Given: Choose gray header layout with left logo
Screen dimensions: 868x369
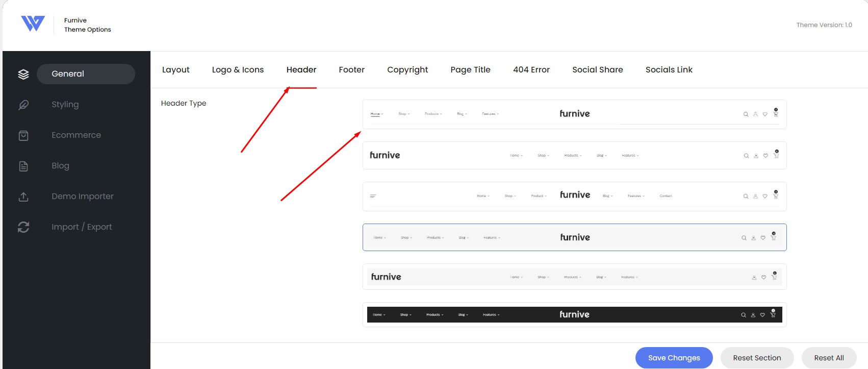Looking at the screenshot, I should [574, 277].
